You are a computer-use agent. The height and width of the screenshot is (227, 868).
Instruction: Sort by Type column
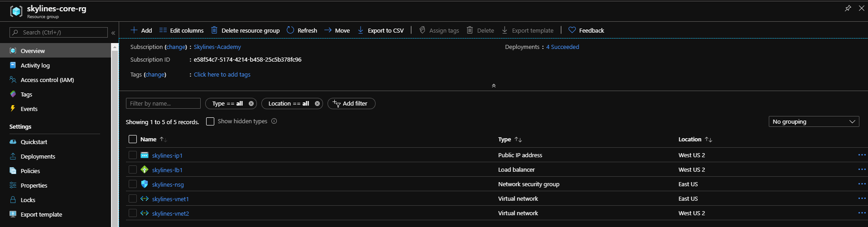pyautogui.click(x=510, y=139)
